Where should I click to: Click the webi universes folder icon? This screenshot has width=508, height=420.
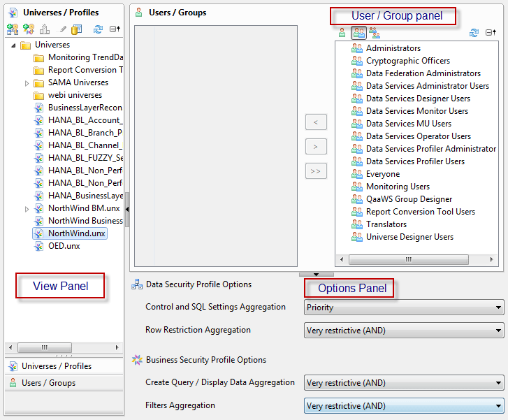click(x=39, y=96)
